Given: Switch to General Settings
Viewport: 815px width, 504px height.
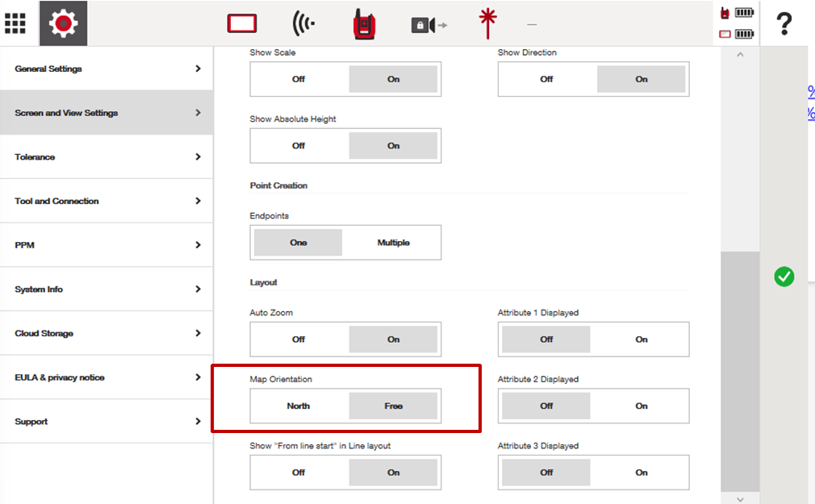Looking at the screenshot, I should coord(105,69).
